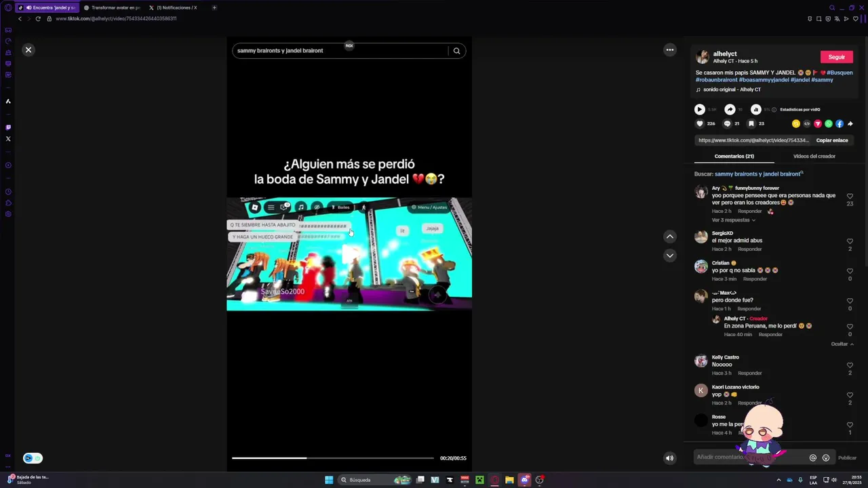The width and height of the screenshot is (868, 488).
Task: Like Kelly Castro's comment heart
Action: click(850, 365)
